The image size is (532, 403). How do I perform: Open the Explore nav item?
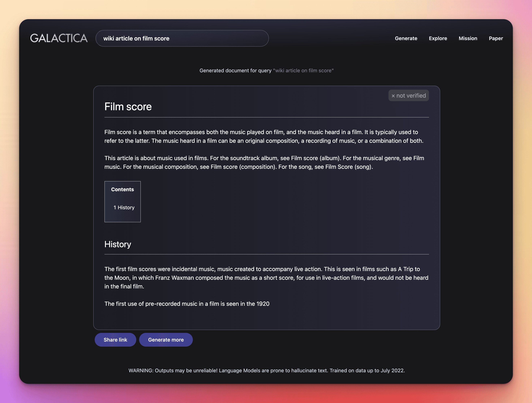pos(438,38)
